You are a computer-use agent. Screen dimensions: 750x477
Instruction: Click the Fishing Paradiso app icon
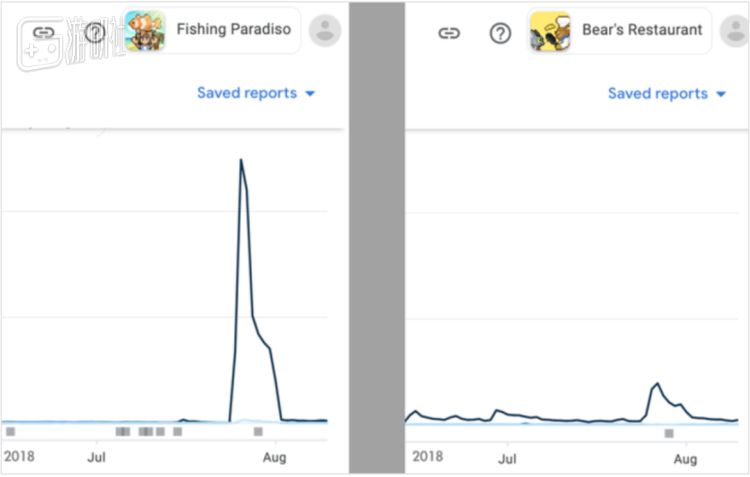145,30
